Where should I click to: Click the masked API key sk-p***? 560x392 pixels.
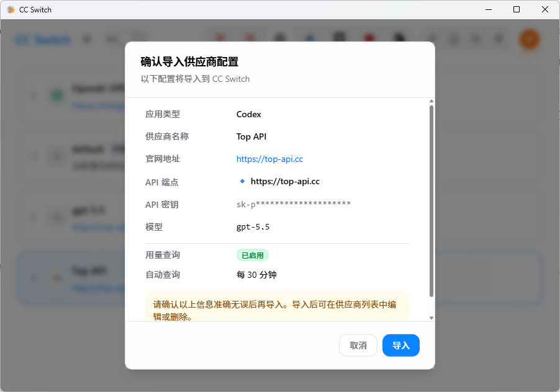(294, 205)
